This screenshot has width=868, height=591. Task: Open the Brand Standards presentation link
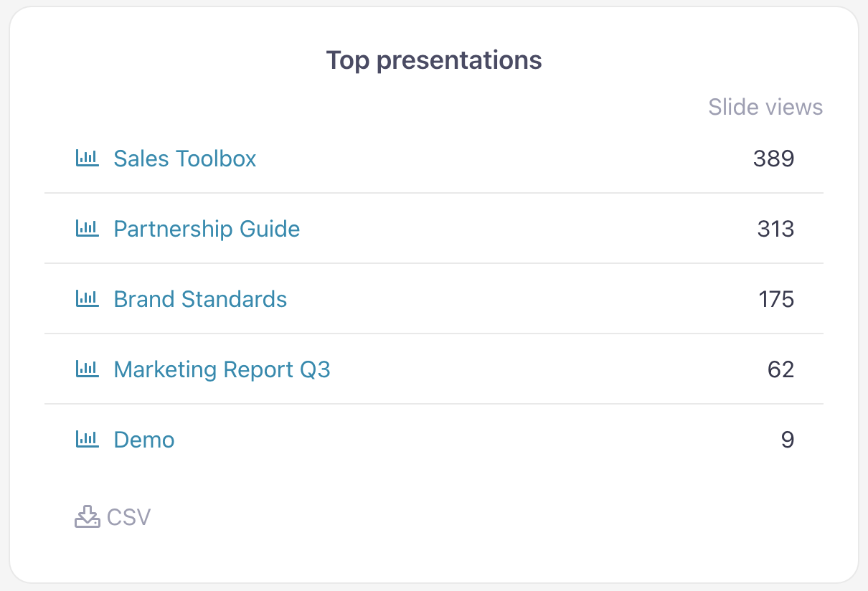coord(200,299)
